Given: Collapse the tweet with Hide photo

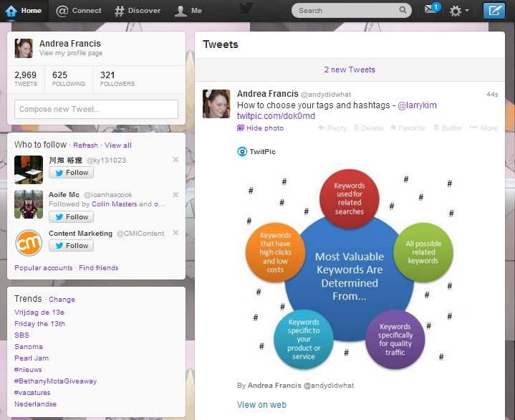Looking at the screenshot, I should point(261,128).
